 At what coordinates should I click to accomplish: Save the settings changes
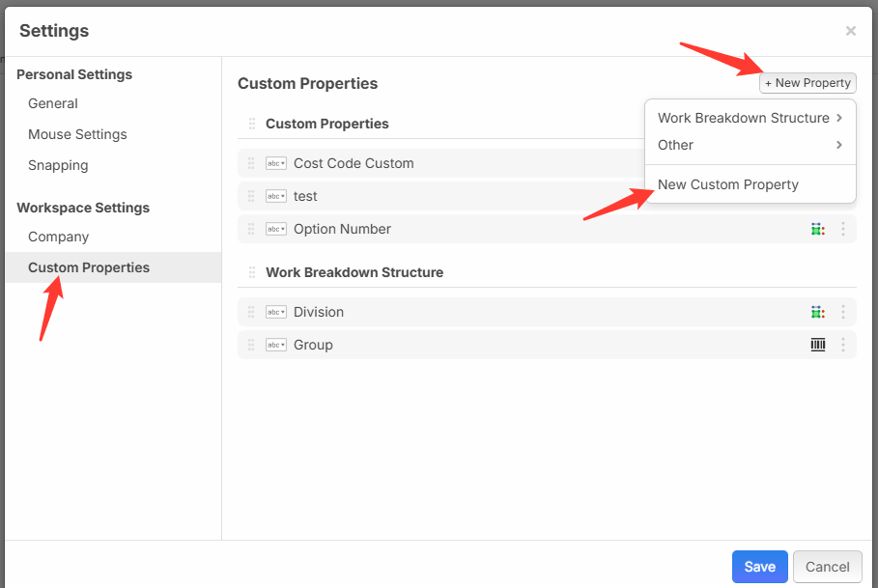(x=759, y=567)
